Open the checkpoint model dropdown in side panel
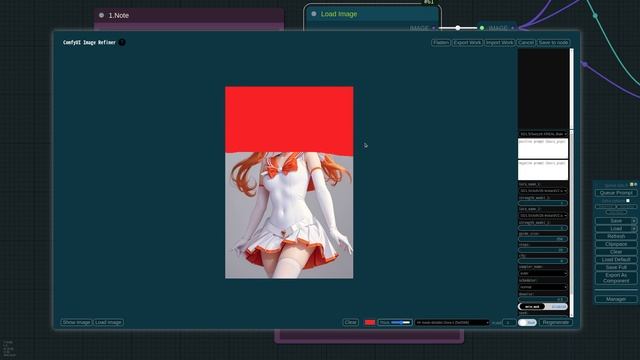This screenshot has width=640, height=360. (x=543, y=134)
